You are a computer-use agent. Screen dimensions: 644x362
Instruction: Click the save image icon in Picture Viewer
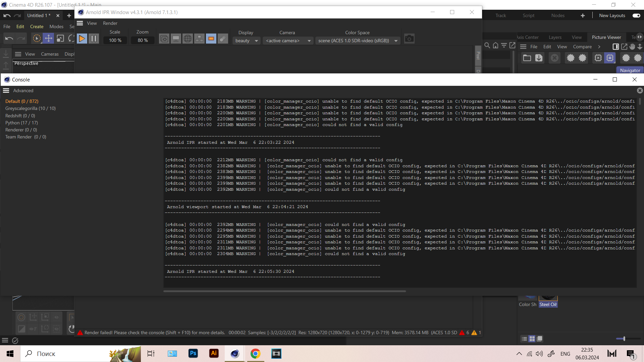539,58
